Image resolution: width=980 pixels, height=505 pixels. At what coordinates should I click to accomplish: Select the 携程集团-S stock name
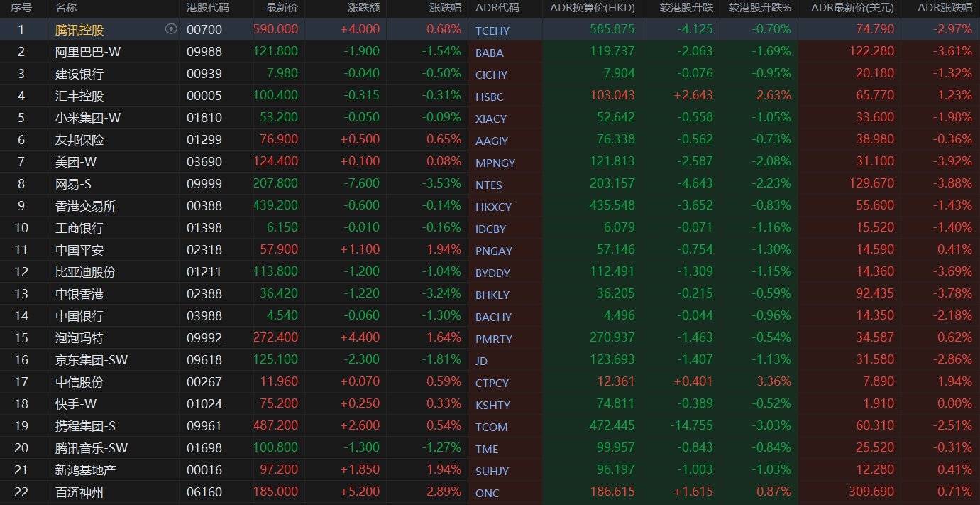click(85, 426)
